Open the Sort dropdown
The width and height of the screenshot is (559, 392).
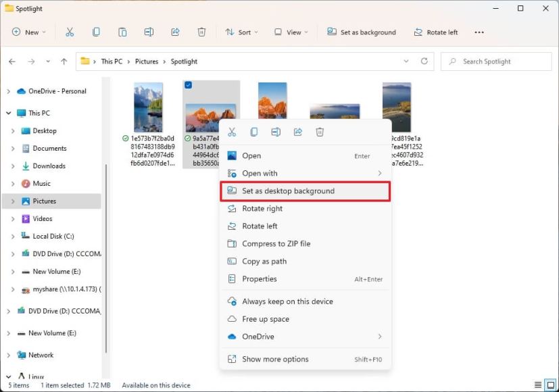241,32
